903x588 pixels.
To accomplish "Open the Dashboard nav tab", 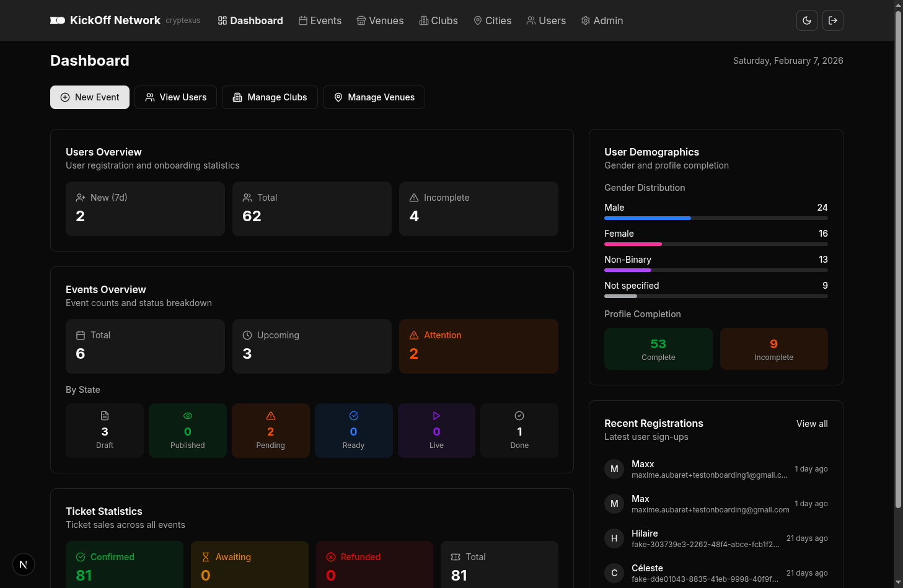I will (250, 20).
